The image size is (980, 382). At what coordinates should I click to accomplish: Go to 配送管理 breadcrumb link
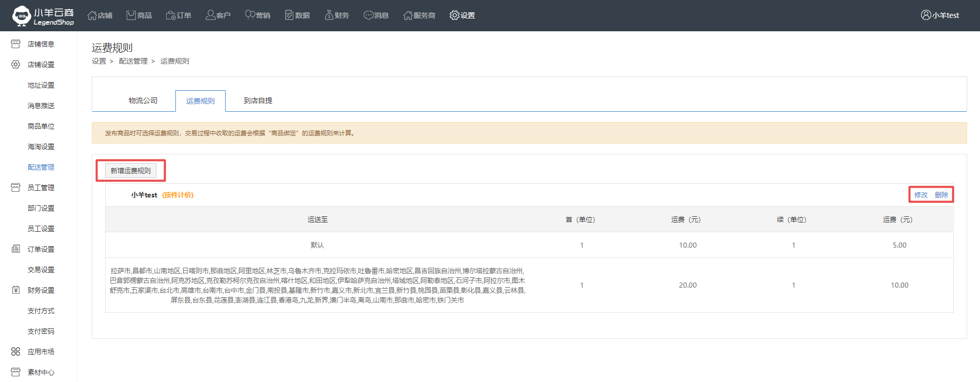click(x=133, y=61)
